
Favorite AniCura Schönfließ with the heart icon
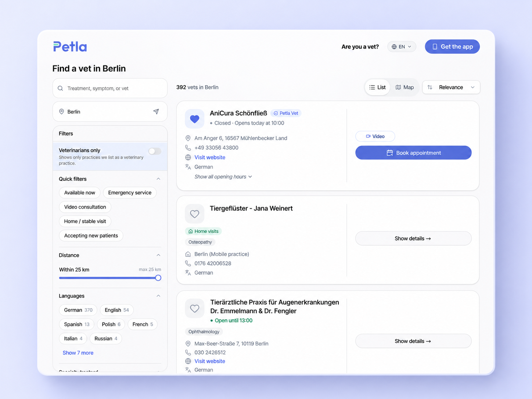click(195, 119)
